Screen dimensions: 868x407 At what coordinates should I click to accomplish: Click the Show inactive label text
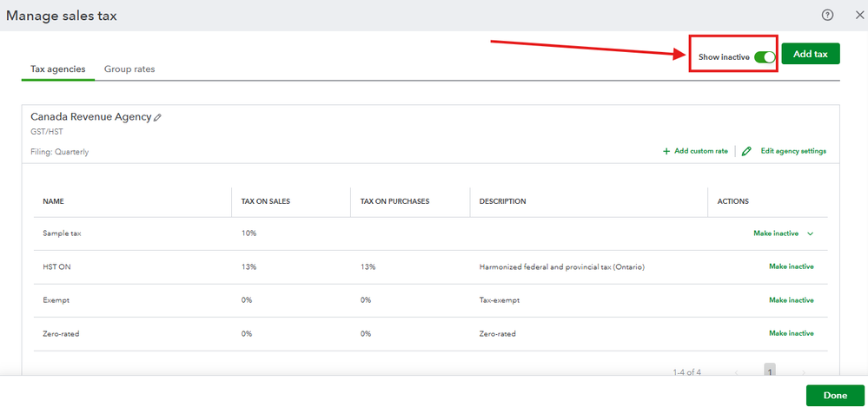pos(724,57)
